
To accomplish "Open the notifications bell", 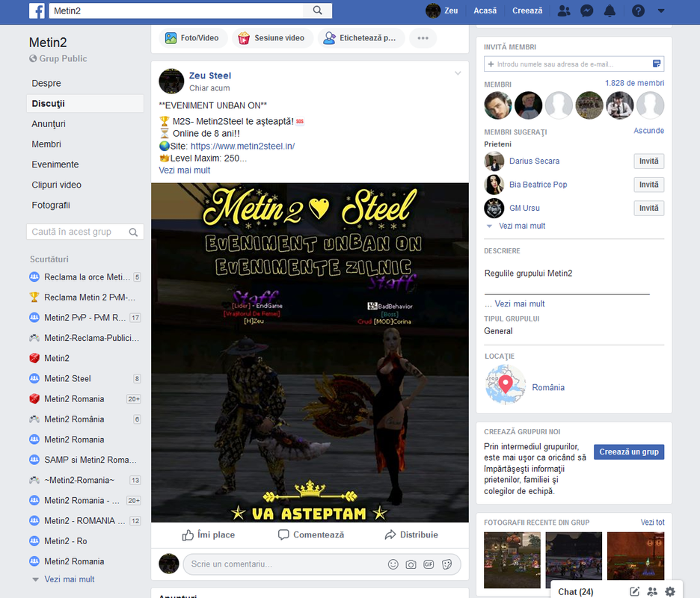I will [610, 10].
